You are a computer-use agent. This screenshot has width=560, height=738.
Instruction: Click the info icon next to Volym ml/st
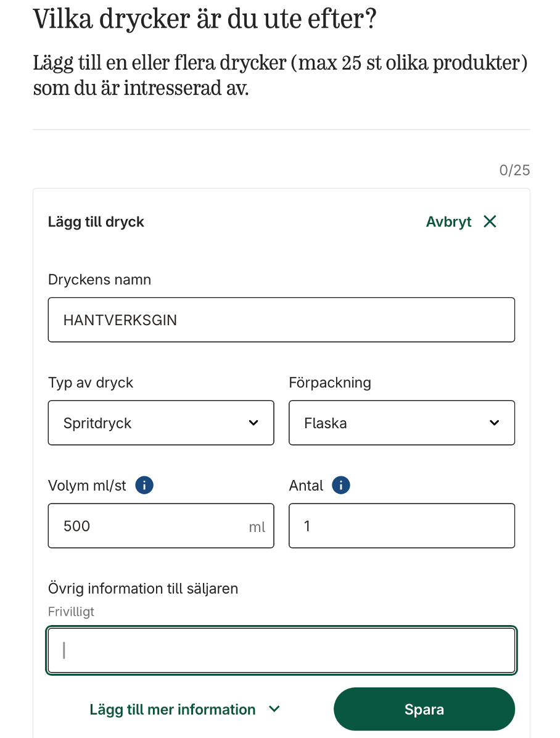pos(144,486)
